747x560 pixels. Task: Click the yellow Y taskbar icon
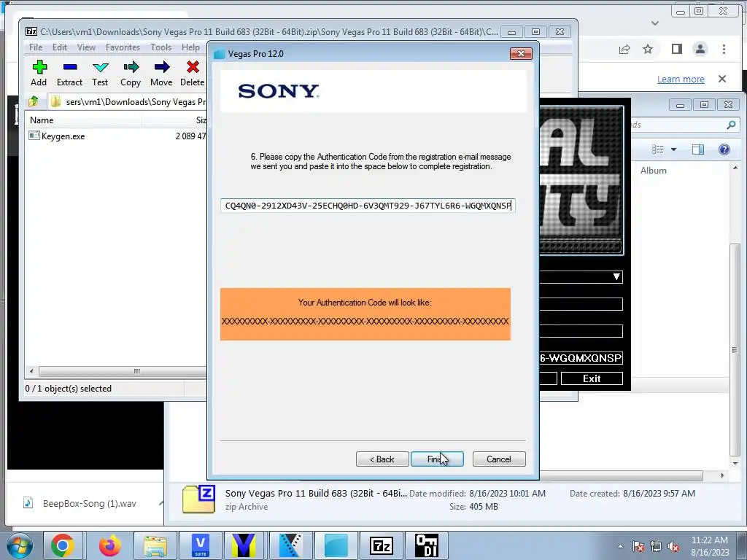tap(244, 545)
